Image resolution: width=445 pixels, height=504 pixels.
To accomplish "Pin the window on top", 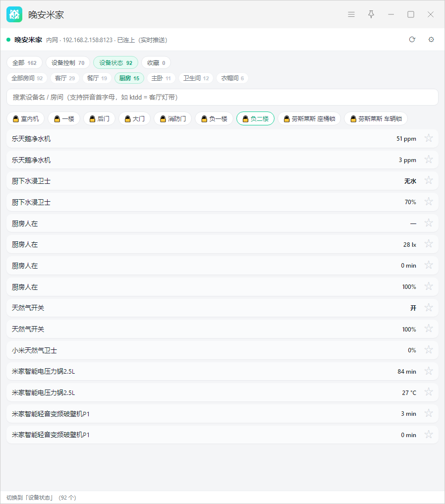I will tap(371, 14).
